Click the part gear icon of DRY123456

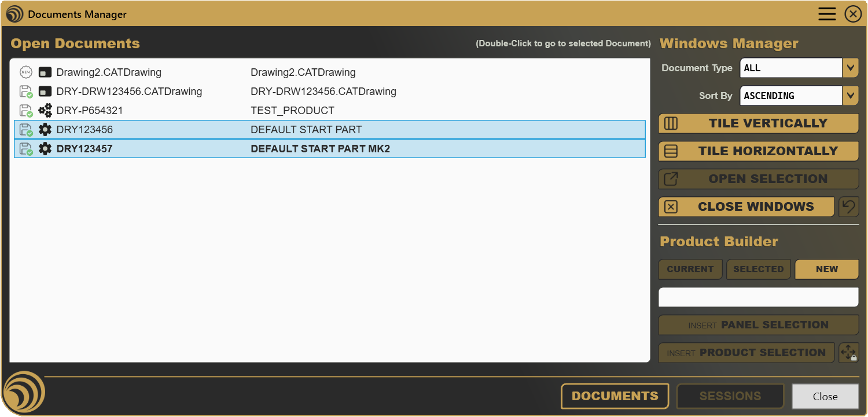(x=45, y=130)
